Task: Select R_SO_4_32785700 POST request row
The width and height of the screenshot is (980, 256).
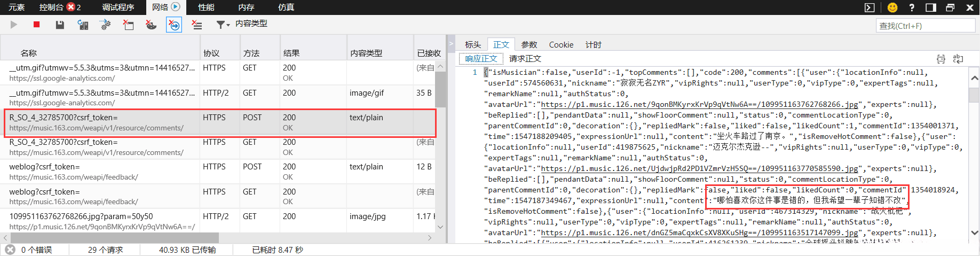Action: click(218, 122)
